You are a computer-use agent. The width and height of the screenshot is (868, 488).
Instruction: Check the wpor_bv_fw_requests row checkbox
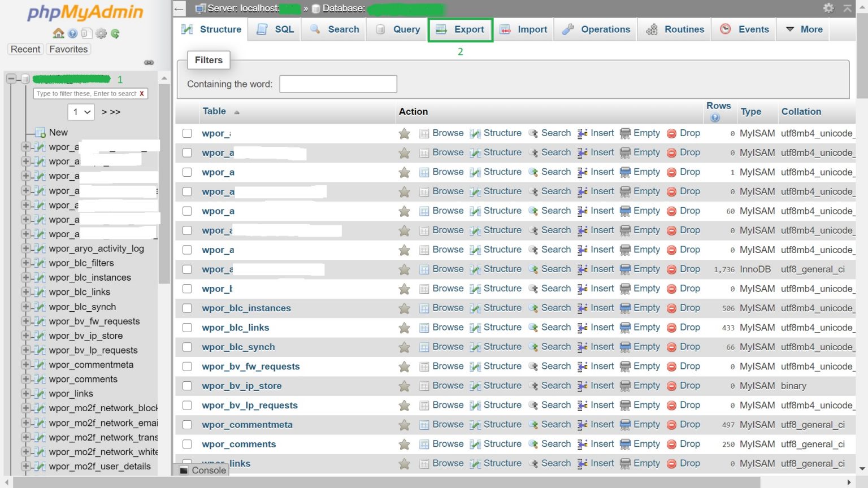187,366
